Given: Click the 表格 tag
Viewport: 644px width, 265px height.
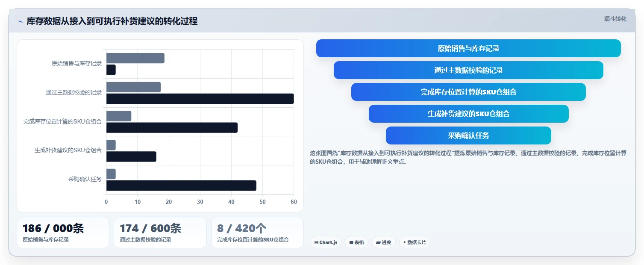Looking at the screenshot, I should 356,242.
